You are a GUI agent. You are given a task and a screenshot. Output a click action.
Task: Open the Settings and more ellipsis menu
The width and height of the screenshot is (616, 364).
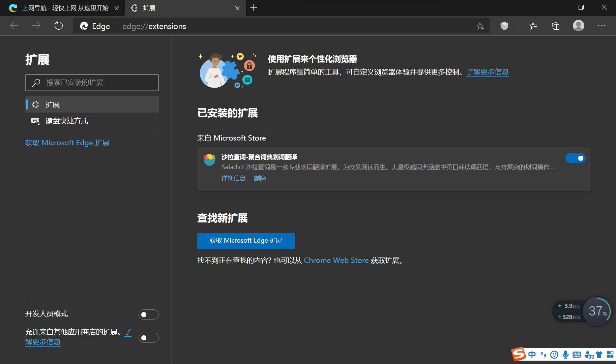tap(602, 26)
